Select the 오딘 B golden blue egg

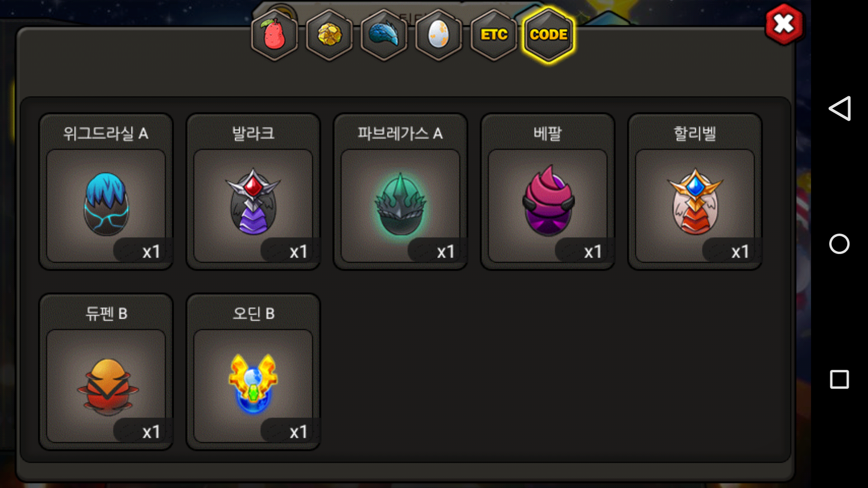253,386
